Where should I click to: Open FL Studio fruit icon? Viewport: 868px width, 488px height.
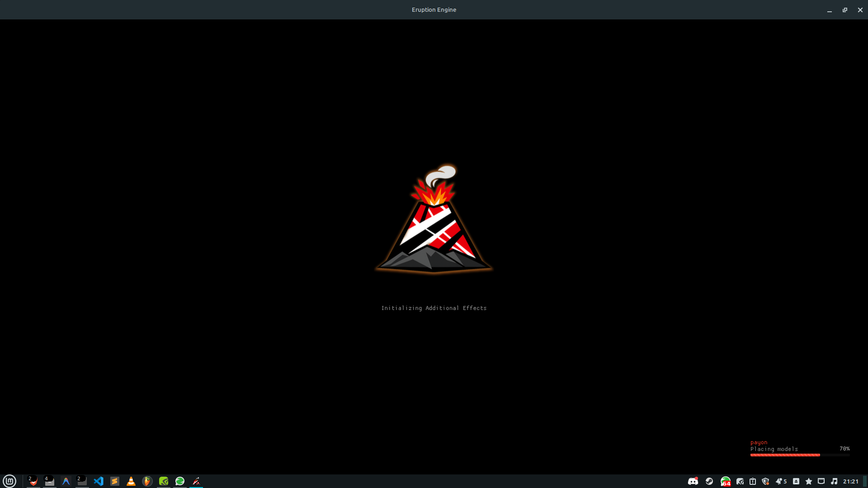[147, 481]
